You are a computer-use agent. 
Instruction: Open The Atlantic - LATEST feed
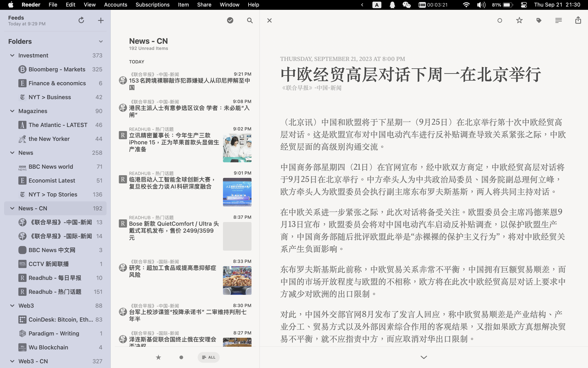[55, 125]
